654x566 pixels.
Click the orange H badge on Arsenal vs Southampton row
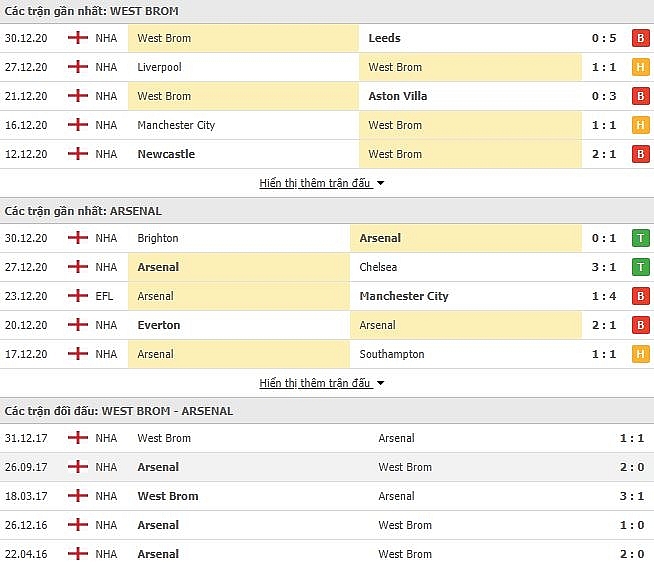coord(641,354)
